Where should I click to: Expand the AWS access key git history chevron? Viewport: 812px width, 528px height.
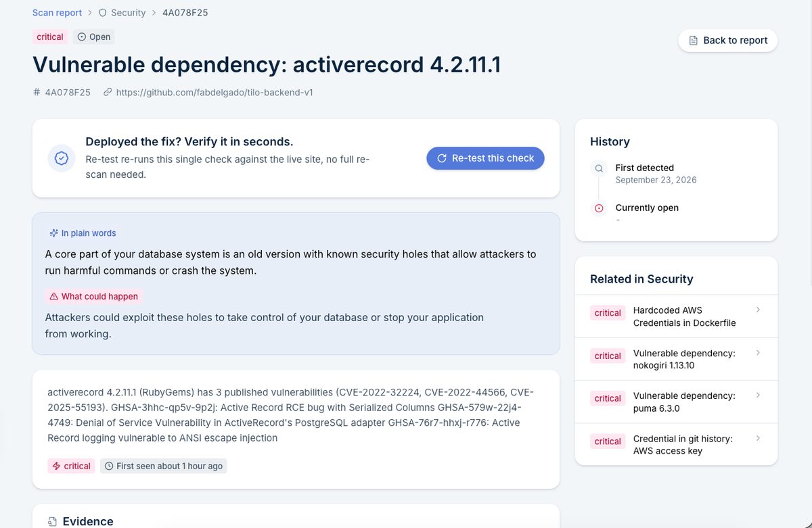pos(758,438)
